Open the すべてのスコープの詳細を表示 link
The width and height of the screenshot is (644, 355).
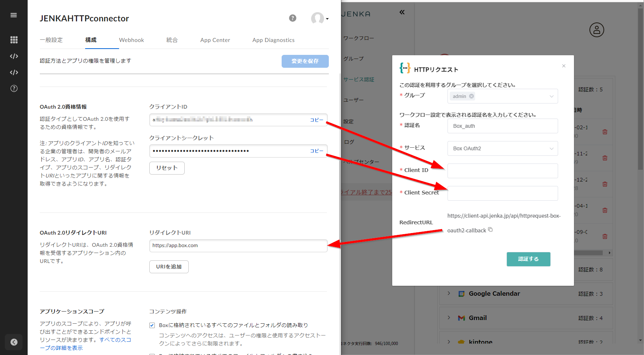86,344
